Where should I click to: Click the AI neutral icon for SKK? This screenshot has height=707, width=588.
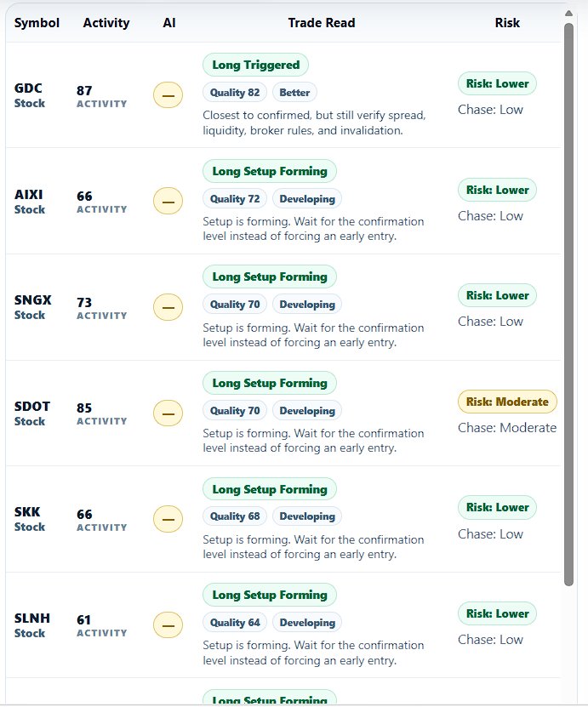point(168,519)
